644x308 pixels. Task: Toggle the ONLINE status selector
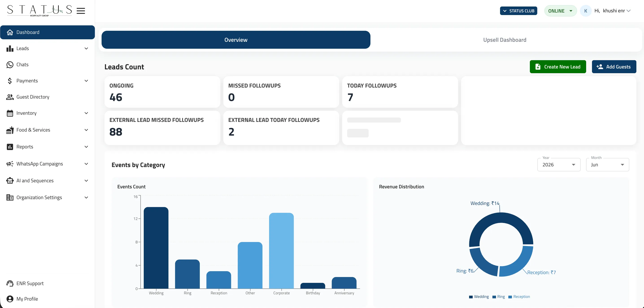[x=560, y=11]
